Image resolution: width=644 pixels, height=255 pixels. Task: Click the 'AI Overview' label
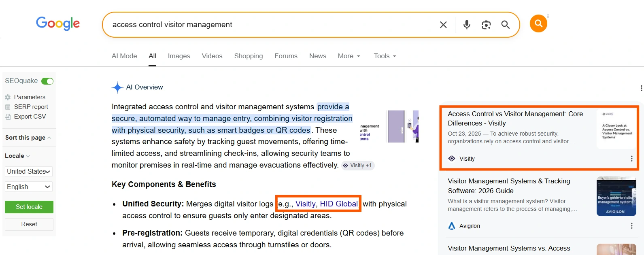[145, 87]
